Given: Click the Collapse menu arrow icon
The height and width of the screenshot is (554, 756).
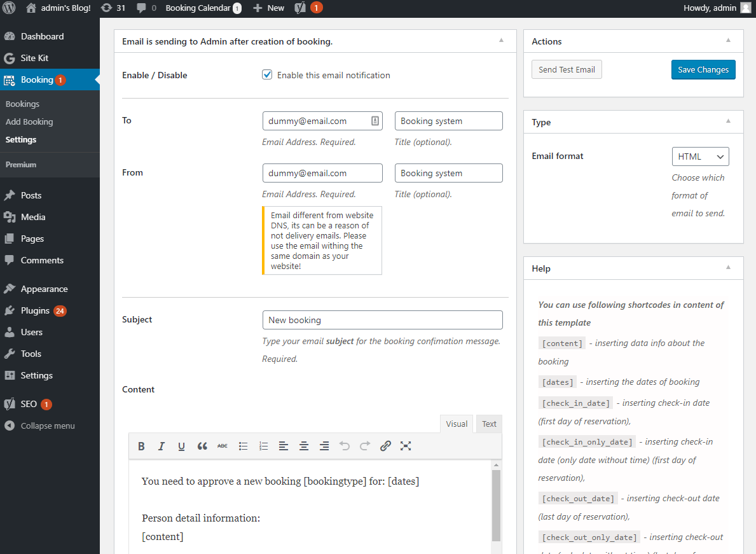Looking at the screenshot, I should [x=9, y=426].
